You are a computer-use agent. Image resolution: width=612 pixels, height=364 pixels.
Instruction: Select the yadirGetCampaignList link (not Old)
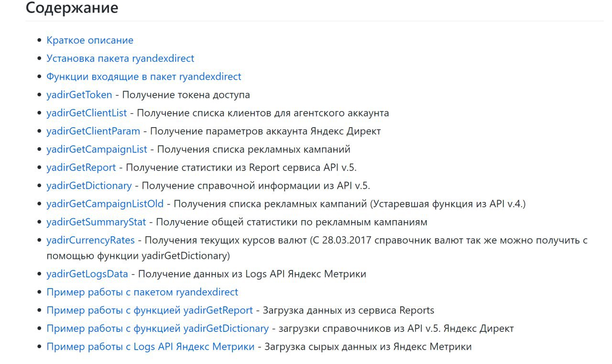[x=97, y=149]
